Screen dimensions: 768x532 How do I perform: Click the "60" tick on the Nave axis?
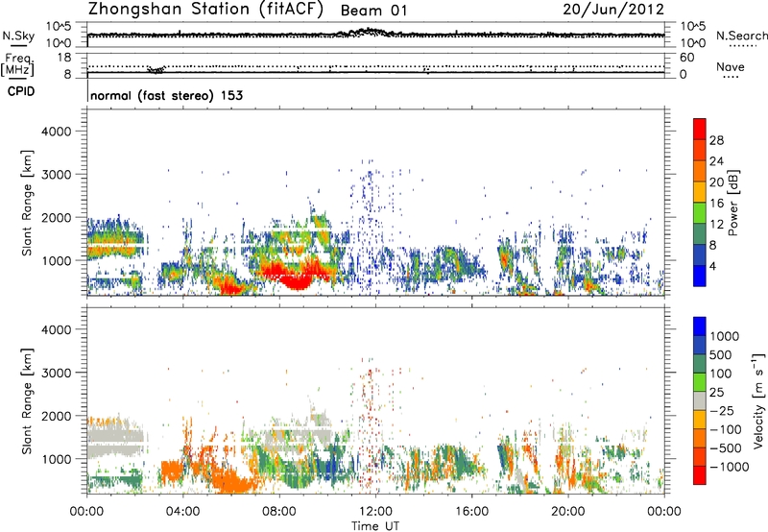coord(686,58)
